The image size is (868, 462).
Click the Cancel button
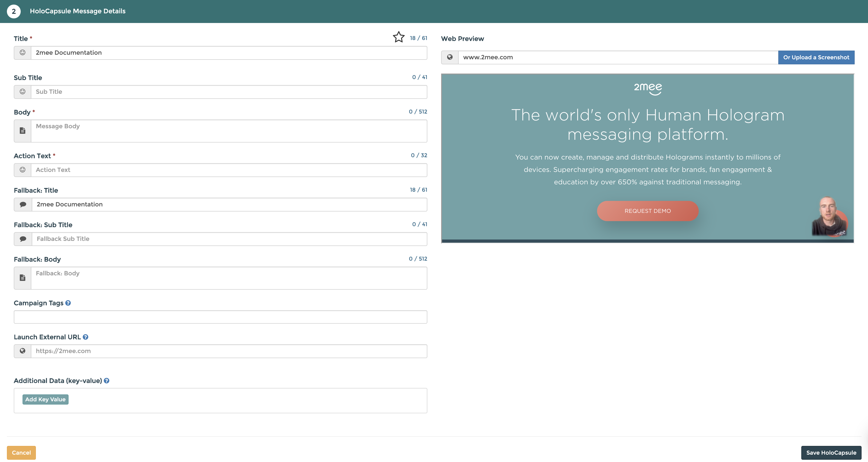(21, 453)
